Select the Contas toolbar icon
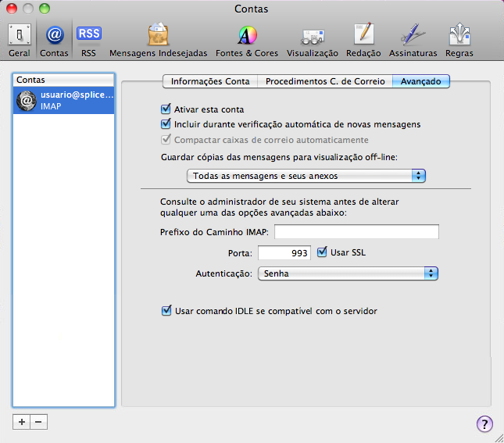This screenshot has width=504, height=443. (55, 41)
